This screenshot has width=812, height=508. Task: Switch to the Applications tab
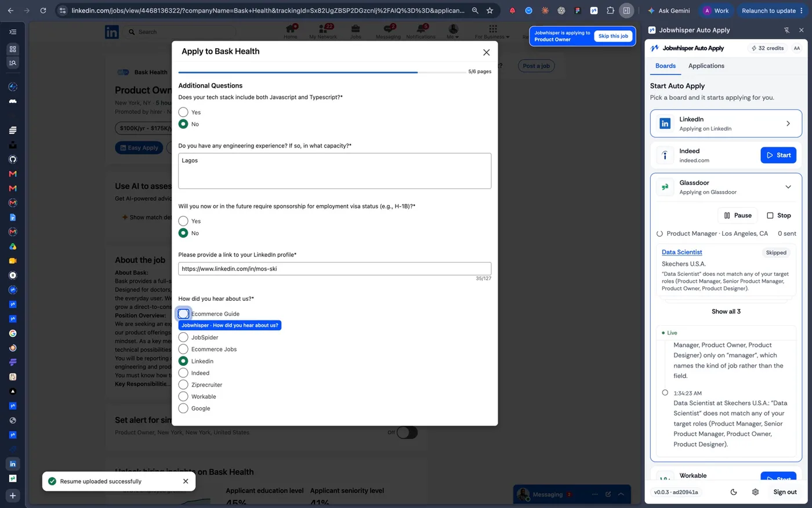[706, 66]
